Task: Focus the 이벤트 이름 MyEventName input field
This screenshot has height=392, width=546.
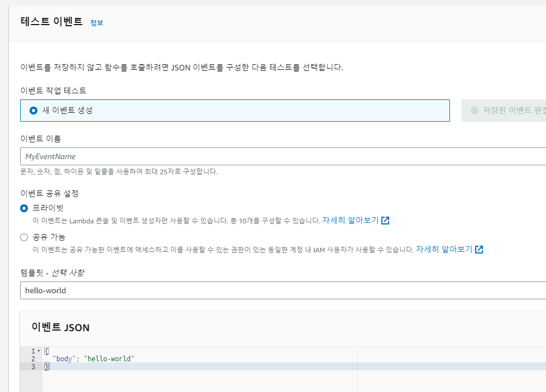Action: point(282,156)
